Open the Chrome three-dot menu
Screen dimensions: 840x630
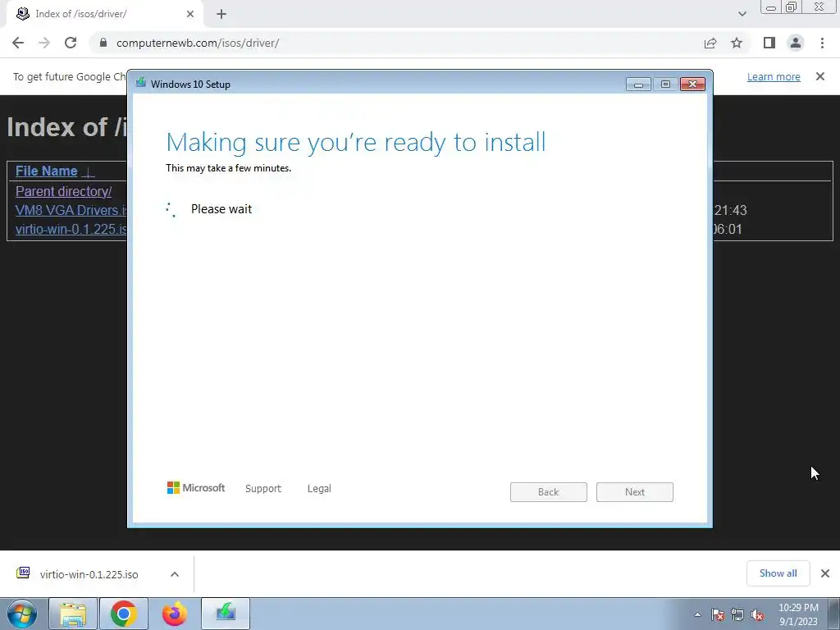(822, 43)
